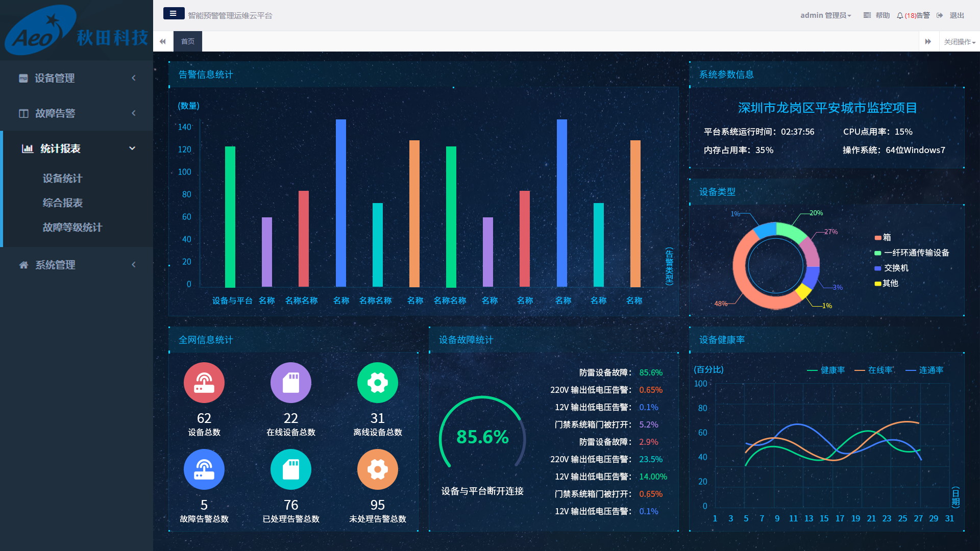This screenshot has width=980, height=551.
Task: Click the alarm bell notification icon
Action: 900,15
